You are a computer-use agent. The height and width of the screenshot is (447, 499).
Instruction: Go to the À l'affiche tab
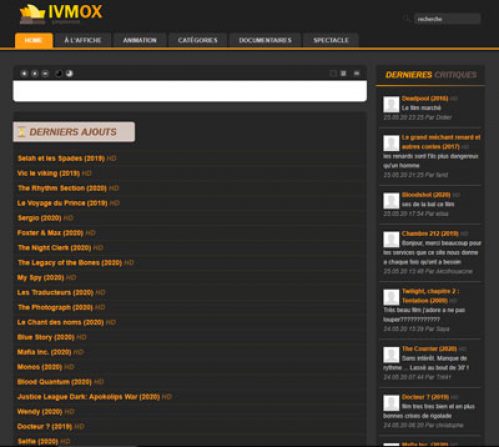83,41
